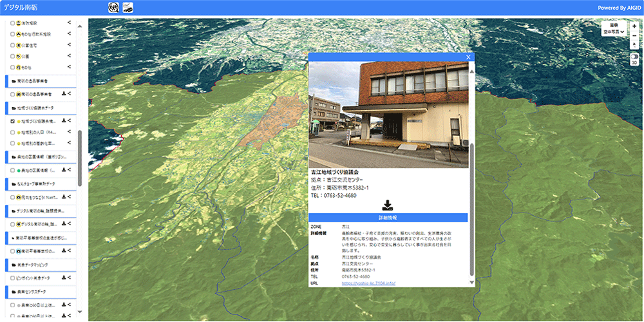The width and height of the screenshot is (644, 322).
Task: Share ピンポイント気象データ layer
Action: [70, 278]
